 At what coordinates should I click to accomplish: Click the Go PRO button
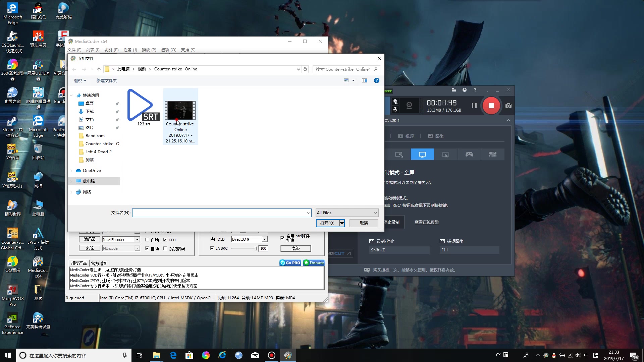tap(290, 262)
